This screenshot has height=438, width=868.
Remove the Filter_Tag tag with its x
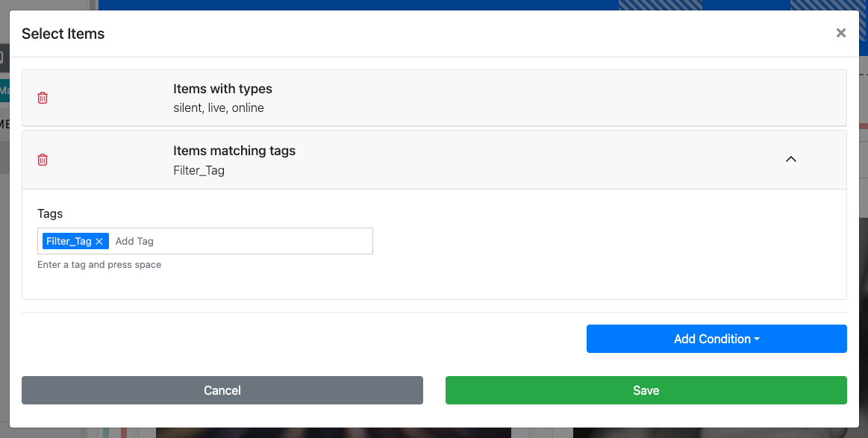[99, 241]
